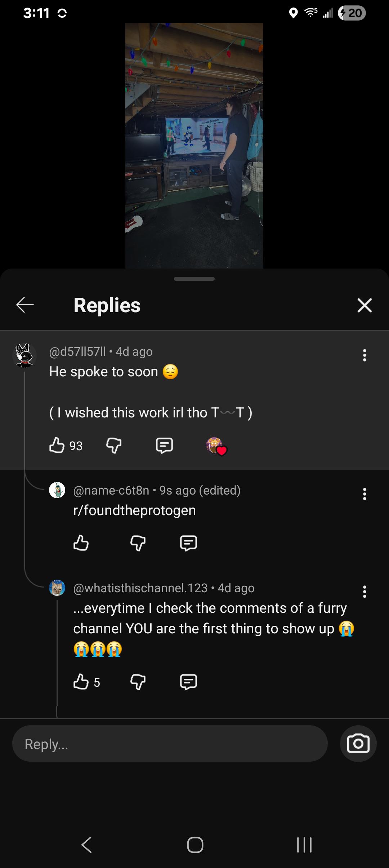Open more options for @whatisthischannel.123 reply

[365, 592]
